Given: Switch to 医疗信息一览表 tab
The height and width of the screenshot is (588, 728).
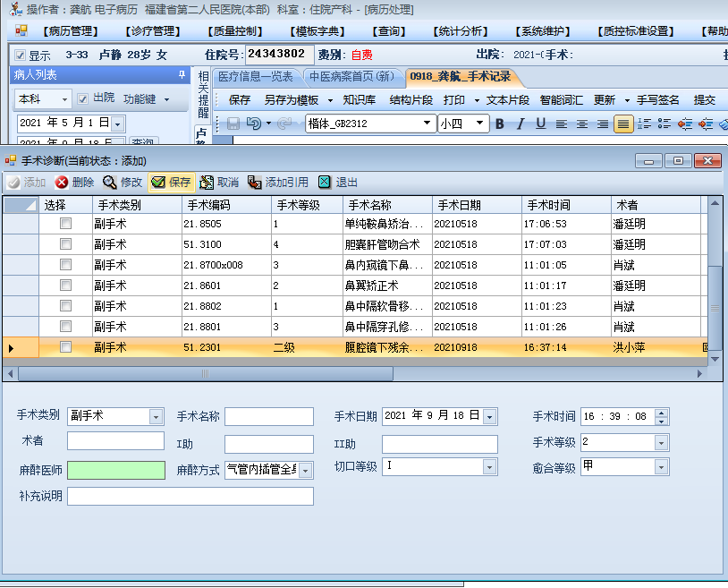Looking at the screenshot, I should pos(255,77).
